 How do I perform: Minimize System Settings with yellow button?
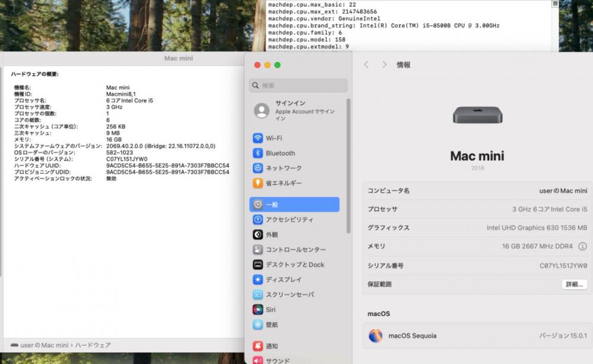click(267, 65)
